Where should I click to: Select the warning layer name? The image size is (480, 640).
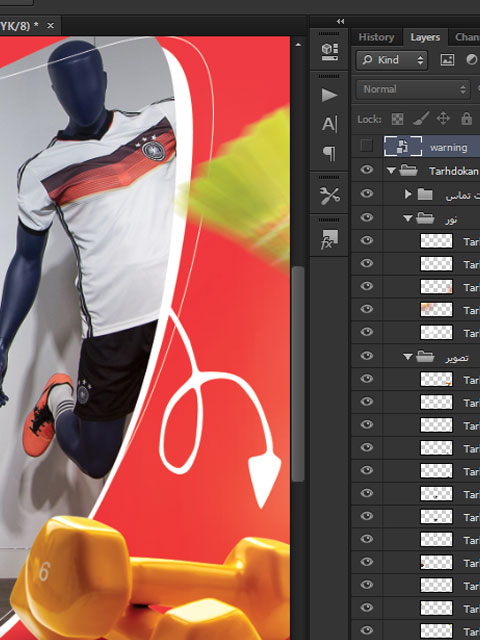448,147
